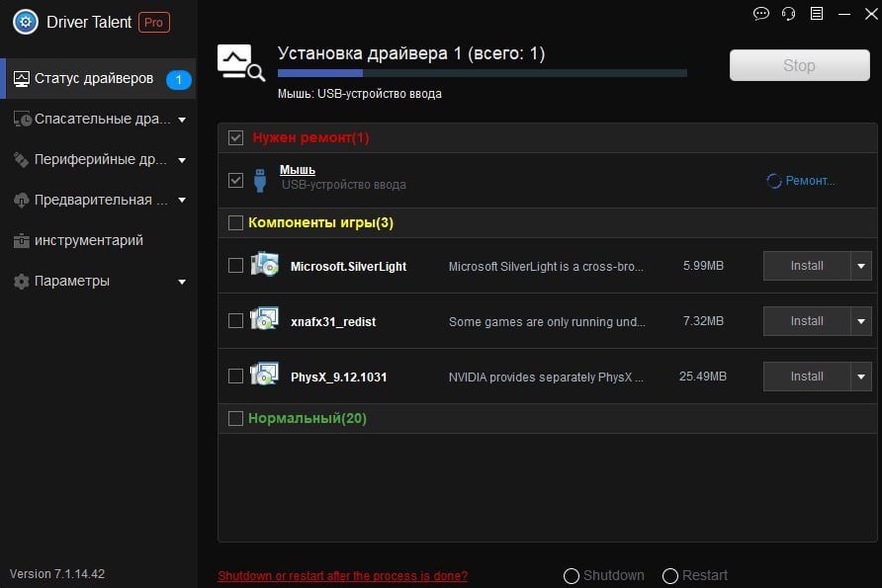Viewport: 882px width, 588px height.
Task: Click the USB mouse device icon
Action: [260, 180]
